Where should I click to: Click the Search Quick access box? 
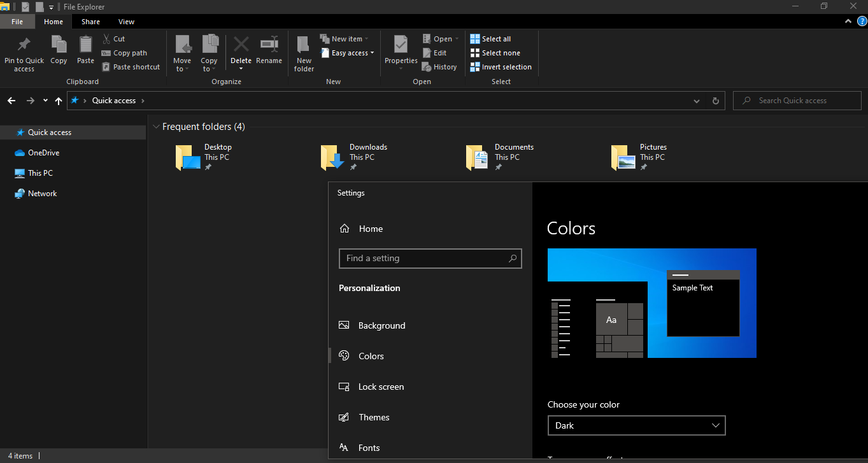pyautogui.click(x=797, y=101)
